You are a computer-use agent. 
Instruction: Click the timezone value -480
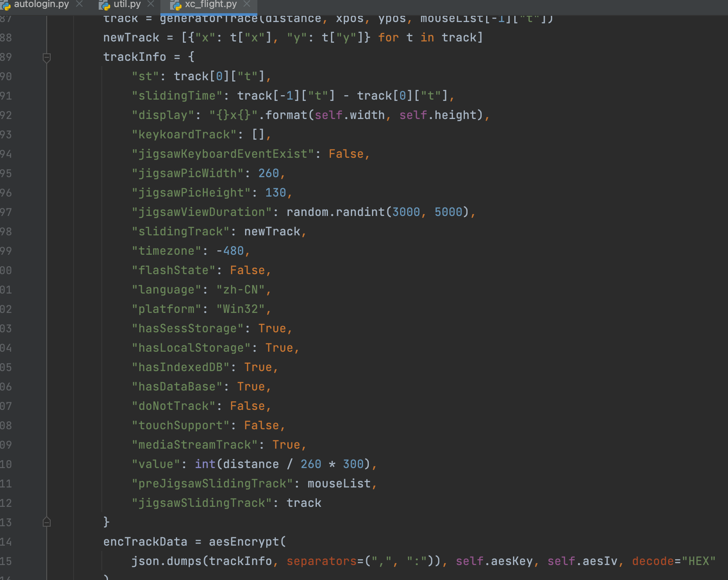point(230,251)
